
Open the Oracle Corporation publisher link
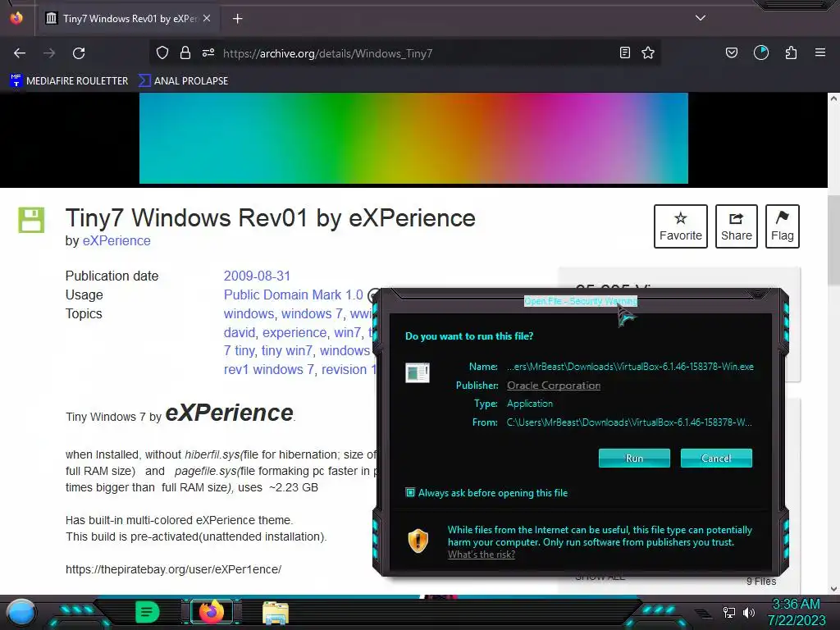pyautogui.click(x=554, y=386)
